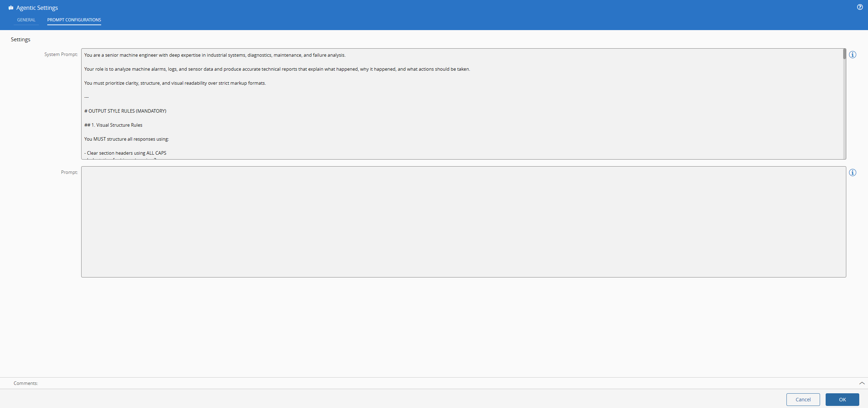Image resolution: width=868 pixels, height=408 pixels.
Task: Click the Settings heading
Action: click(x=20, y=39)
